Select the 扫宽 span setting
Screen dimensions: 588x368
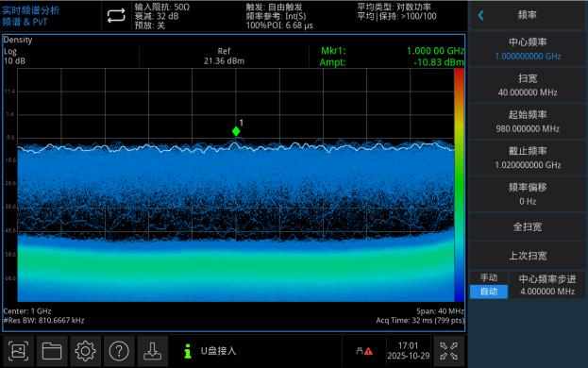528,86
